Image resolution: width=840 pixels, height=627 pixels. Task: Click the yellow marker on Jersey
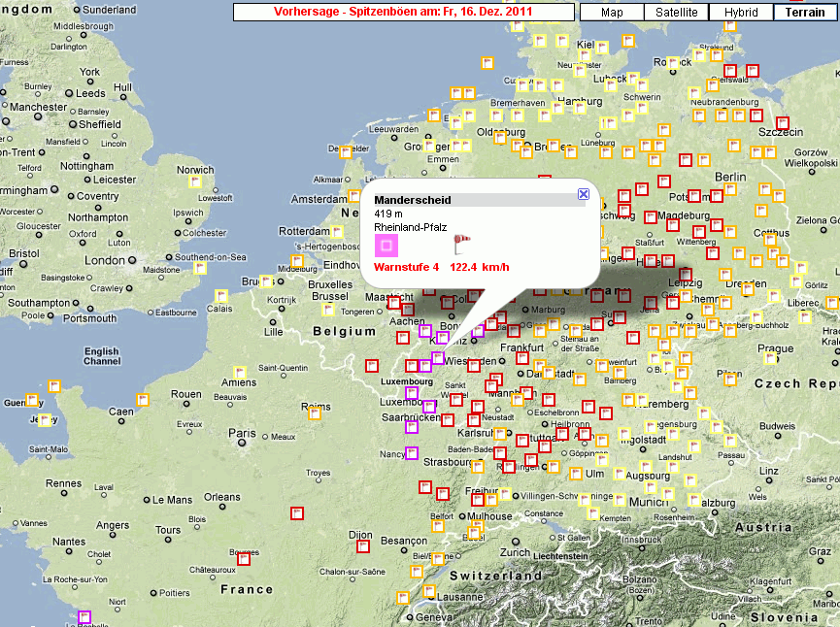(45, 420)
